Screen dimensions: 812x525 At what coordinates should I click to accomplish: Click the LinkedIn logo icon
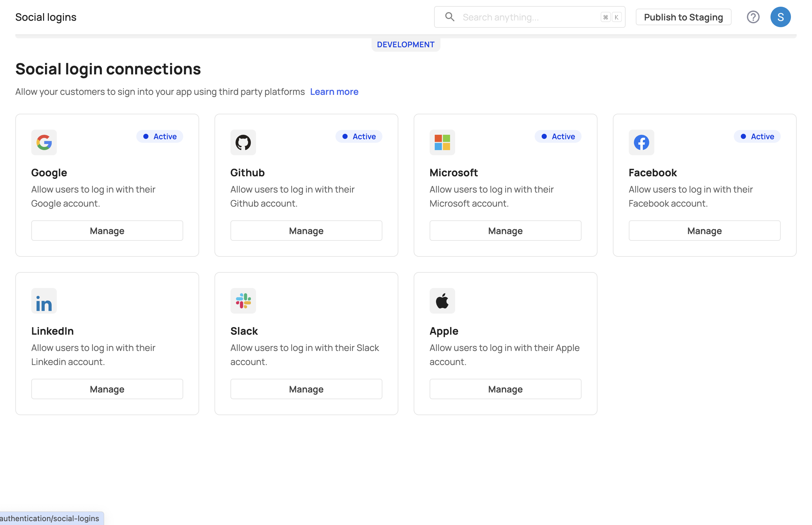coord(44,301)
